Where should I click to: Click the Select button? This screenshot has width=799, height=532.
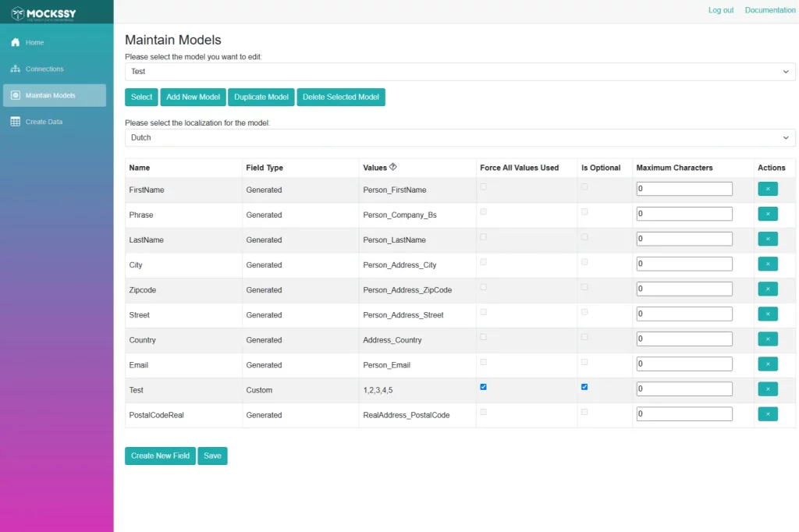tap(141, 97)
